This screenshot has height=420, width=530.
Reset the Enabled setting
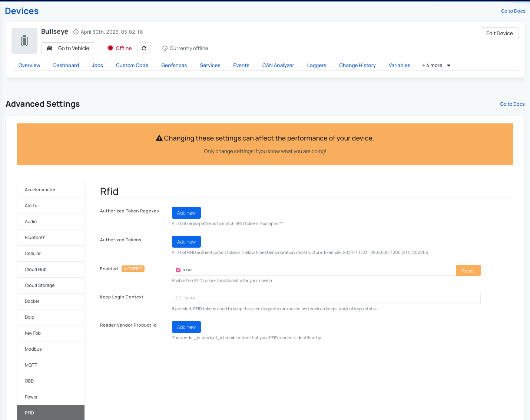(x=468, y=270)
